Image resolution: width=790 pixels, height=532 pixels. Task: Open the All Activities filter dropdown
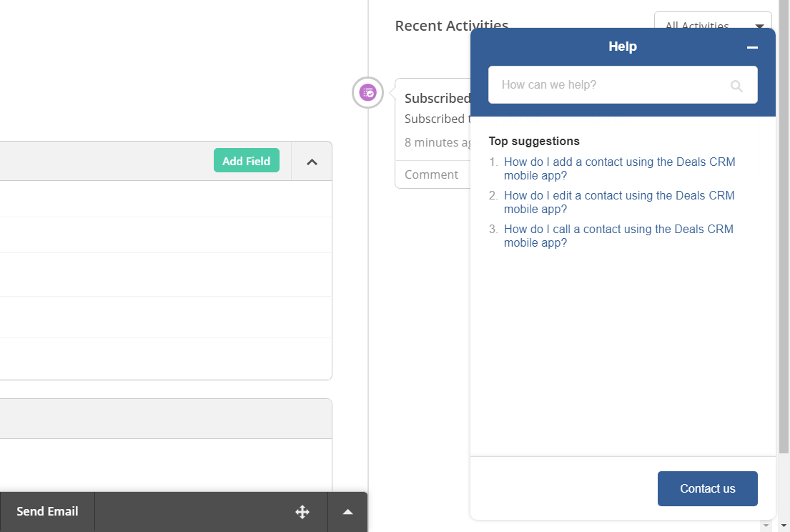tap(713, 20)
